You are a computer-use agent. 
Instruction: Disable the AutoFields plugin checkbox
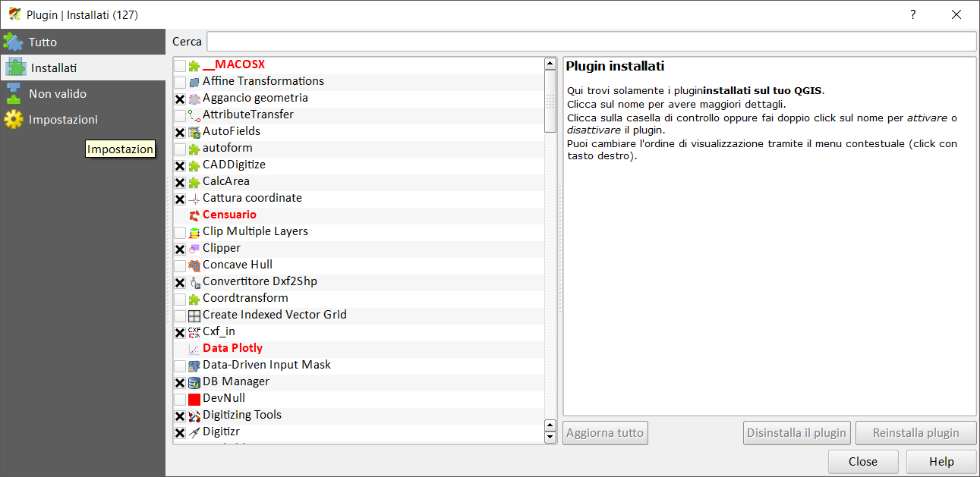(x=180, y=132)
